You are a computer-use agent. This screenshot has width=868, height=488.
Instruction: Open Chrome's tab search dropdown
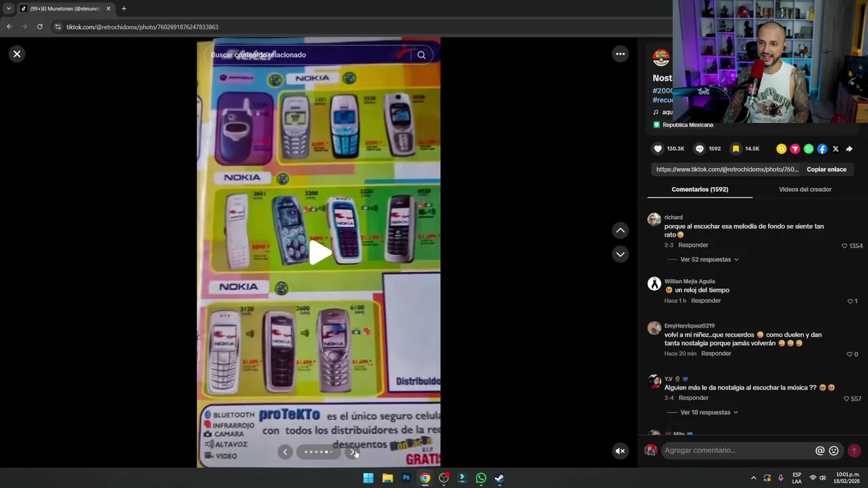[x=8, y=9]
